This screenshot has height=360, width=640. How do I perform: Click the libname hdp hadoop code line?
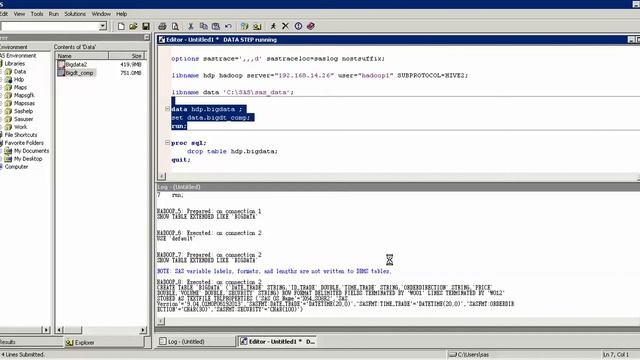(x=320, y=76)
